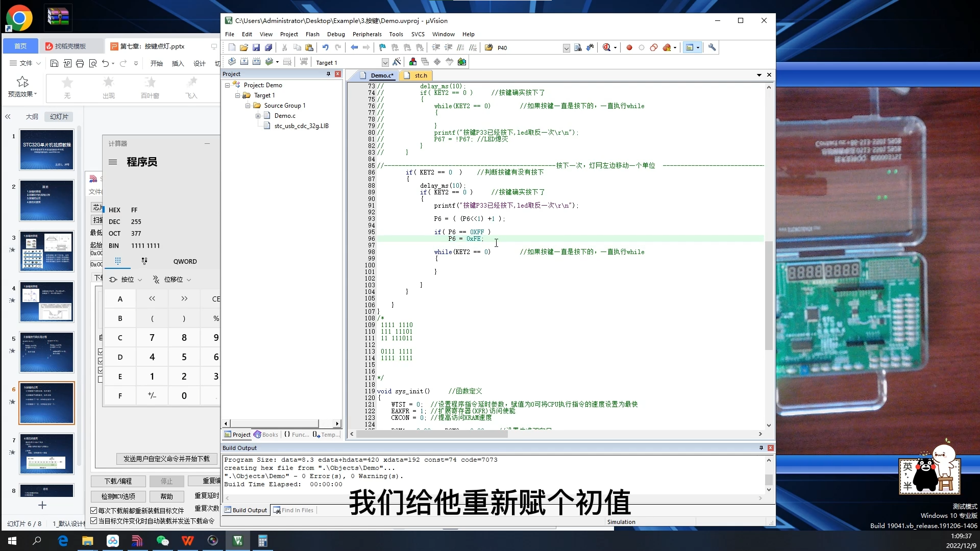
Task: Undo the last edit in uVision
Action: pyautogui.click(x=325, y=47)
